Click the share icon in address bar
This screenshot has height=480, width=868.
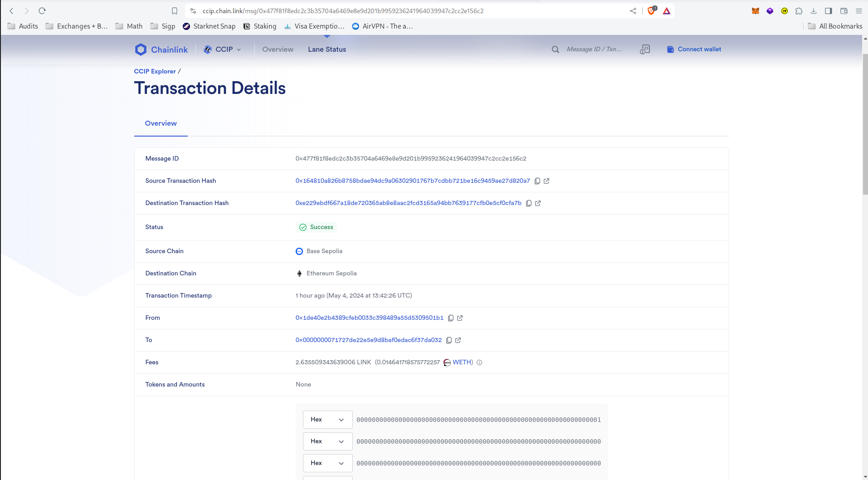(x=633, y=11)
